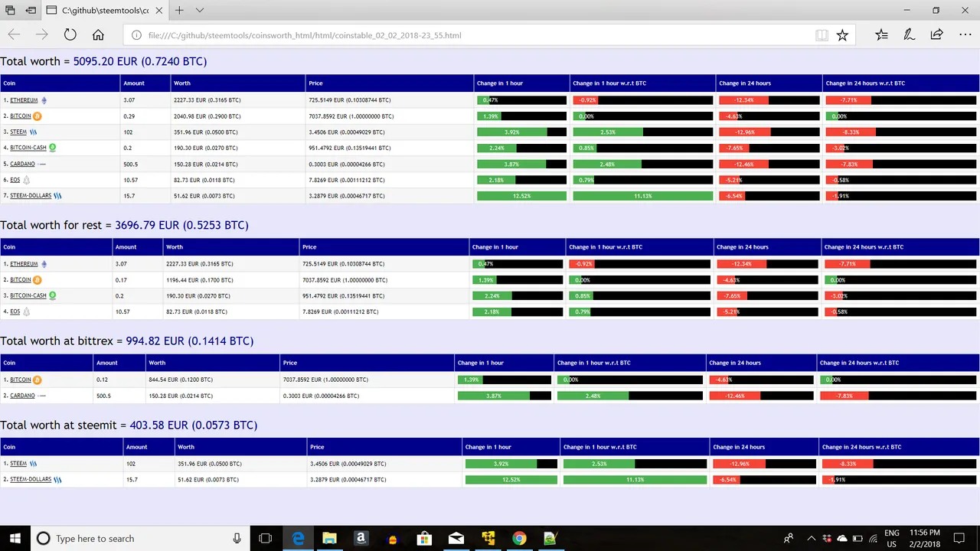This screenshot has height=551, width=980.
Task: Close the coinstable browser tab
Action: click(x=158, y=11)
